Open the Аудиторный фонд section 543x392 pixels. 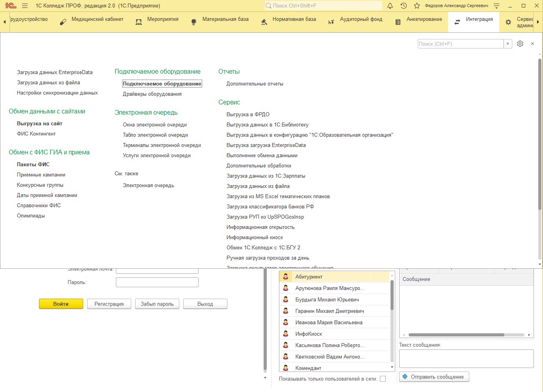(x=355, y=22)
